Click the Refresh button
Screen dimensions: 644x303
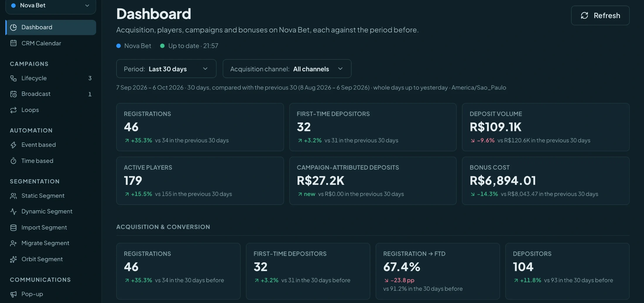pos(600,16)
